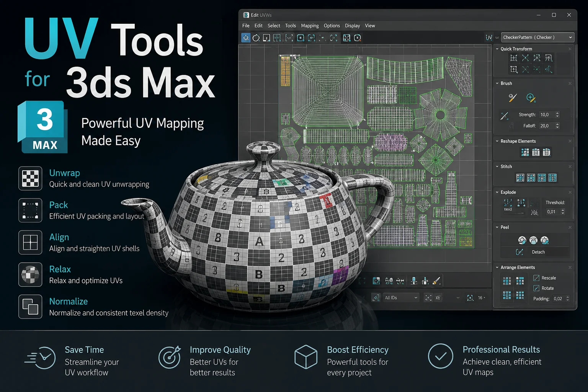
Task: Open the Tools menu
Action: [x=291, y=26]
